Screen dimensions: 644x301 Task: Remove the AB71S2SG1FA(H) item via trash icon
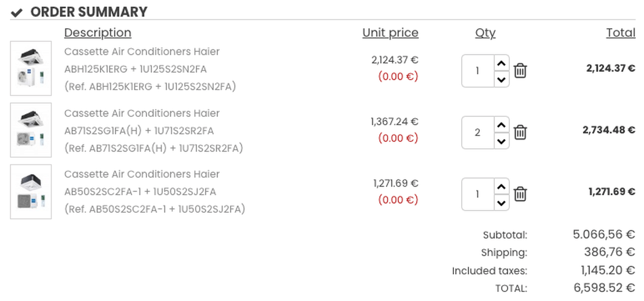coord(520,132)
